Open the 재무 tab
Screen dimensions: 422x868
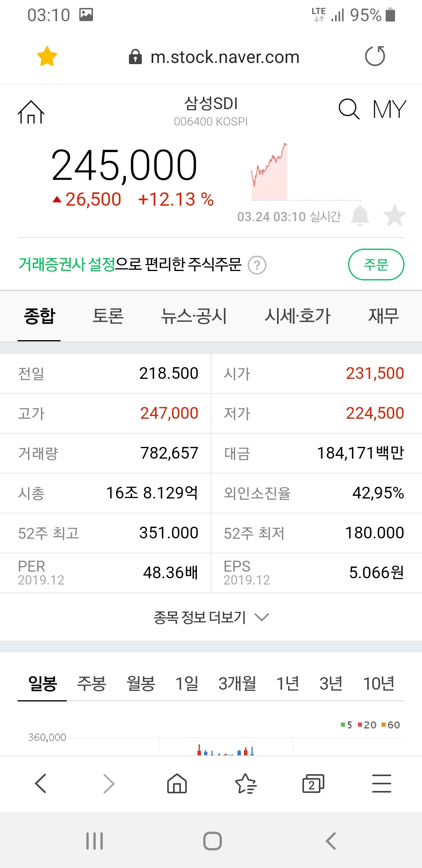tap(383, 316)
